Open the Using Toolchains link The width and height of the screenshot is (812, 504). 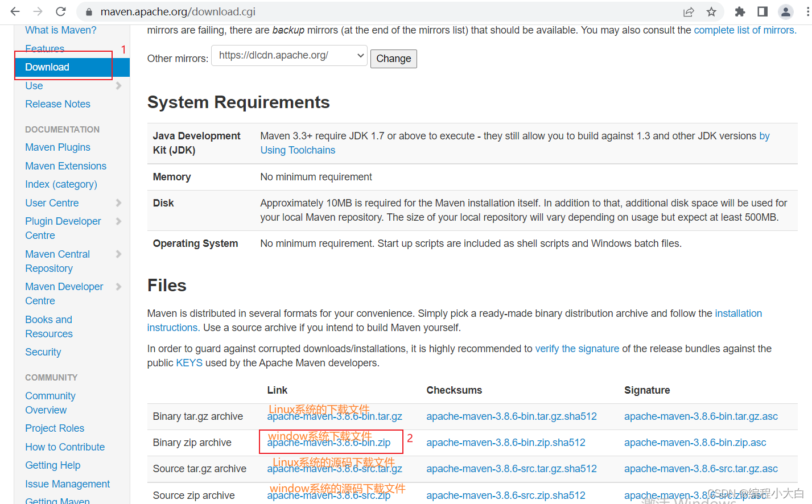pyautogui.click(x=298, y=150)
